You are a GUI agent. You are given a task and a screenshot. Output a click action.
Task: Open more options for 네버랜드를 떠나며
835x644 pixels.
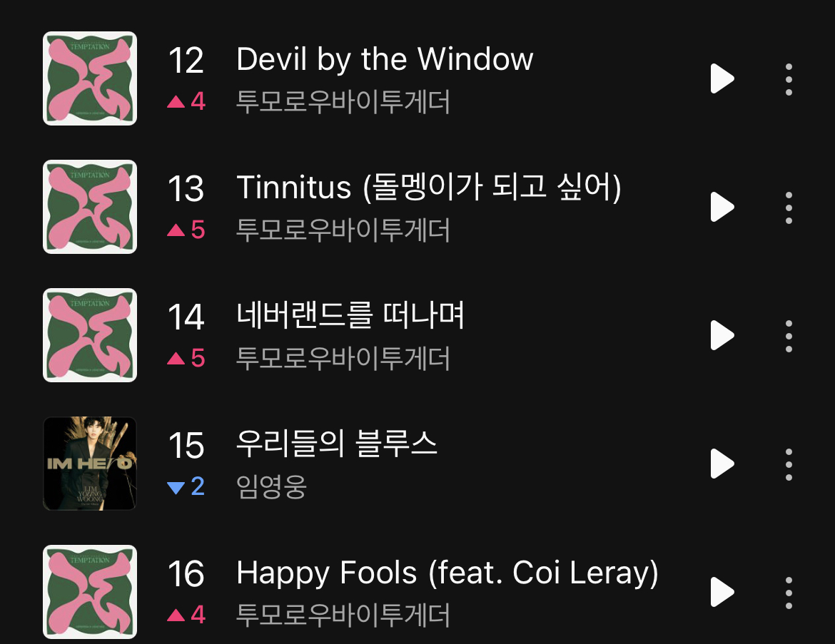click(789, 336)
